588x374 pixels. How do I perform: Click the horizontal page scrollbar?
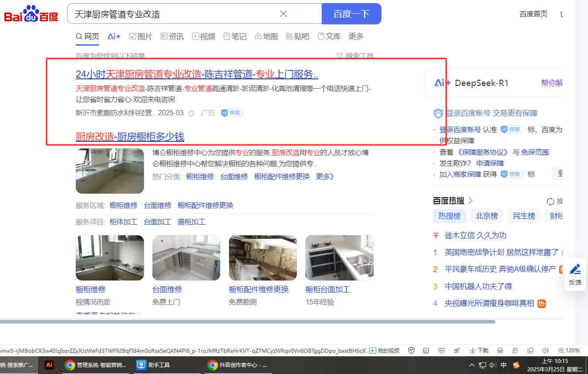247,322
